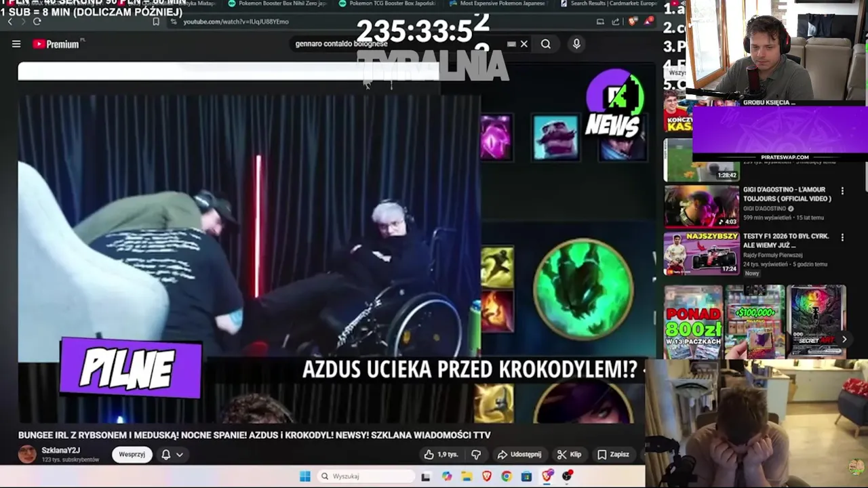The width and height of the screenshot is (868, 488).
Task: Click the magnifier search button
Action: pyautogui.click(x=546, y=44)
